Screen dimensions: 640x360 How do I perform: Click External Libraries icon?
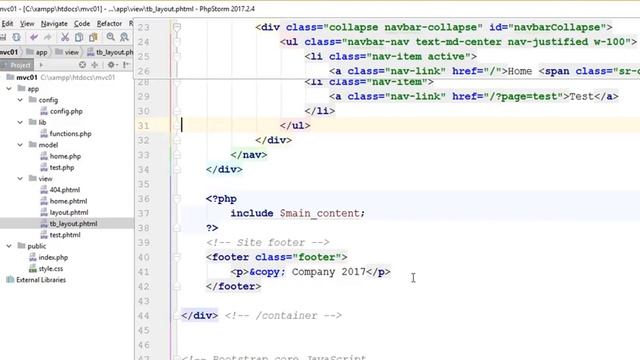(10, 280)
